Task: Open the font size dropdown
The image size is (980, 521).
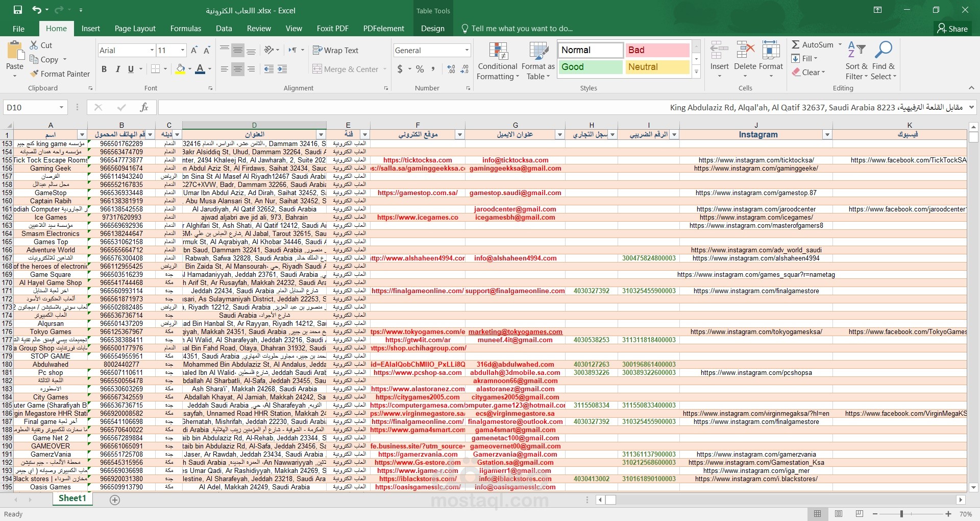Action: [x=183, y=50]
